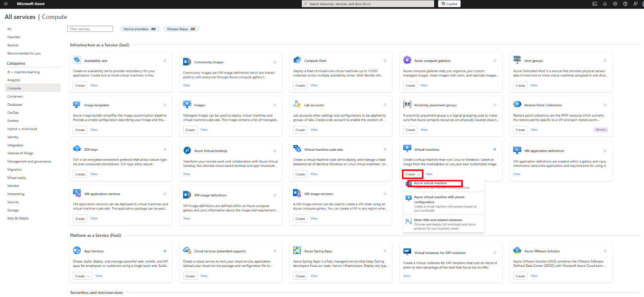Screen dimensions: 644x297
Task: Toggle the Host groups favorite star
Action: 605,61
